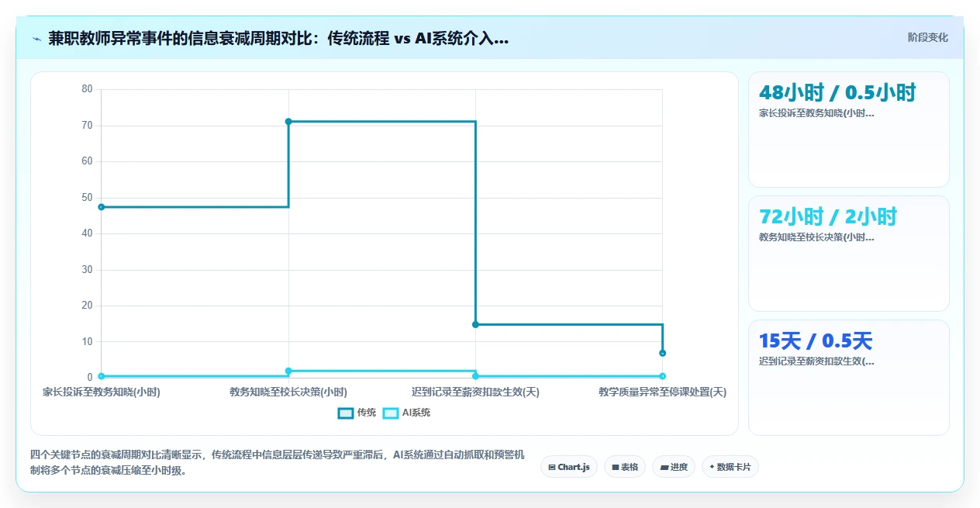Click the 数据卡片 tag
The width and height of the screenshot is (980, 508).
pos(730,467)
